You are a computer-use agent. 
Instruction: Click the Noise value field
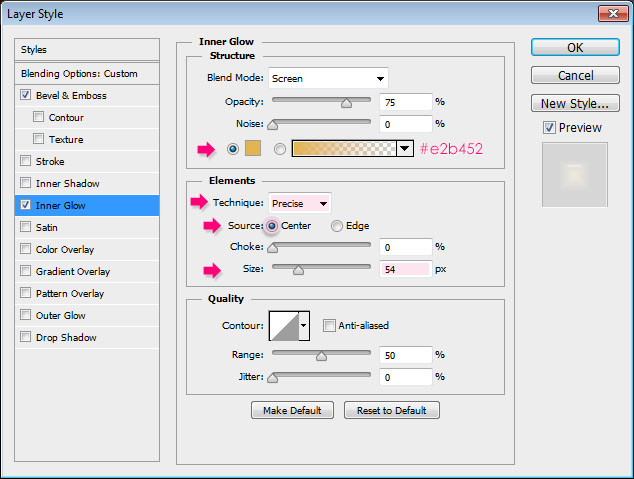pos(406,124)
